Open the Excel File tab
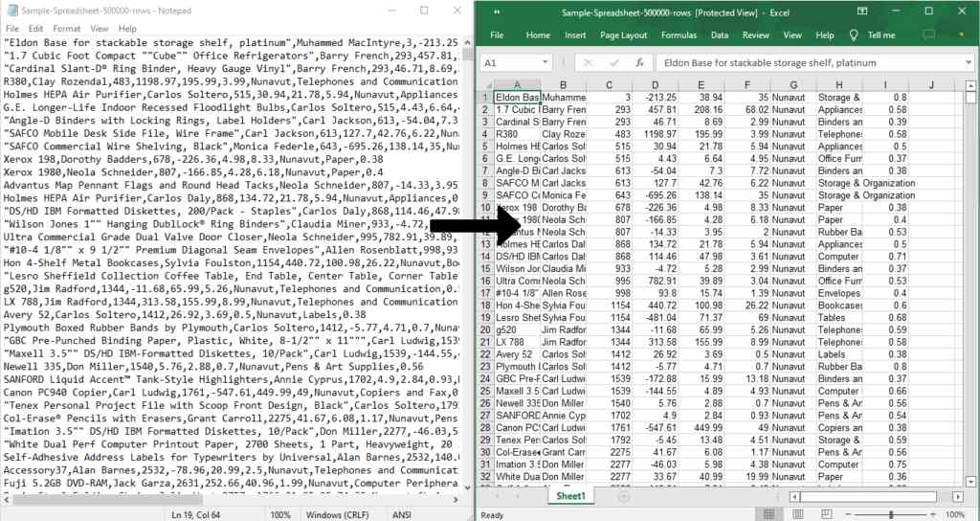 [497, 35]
